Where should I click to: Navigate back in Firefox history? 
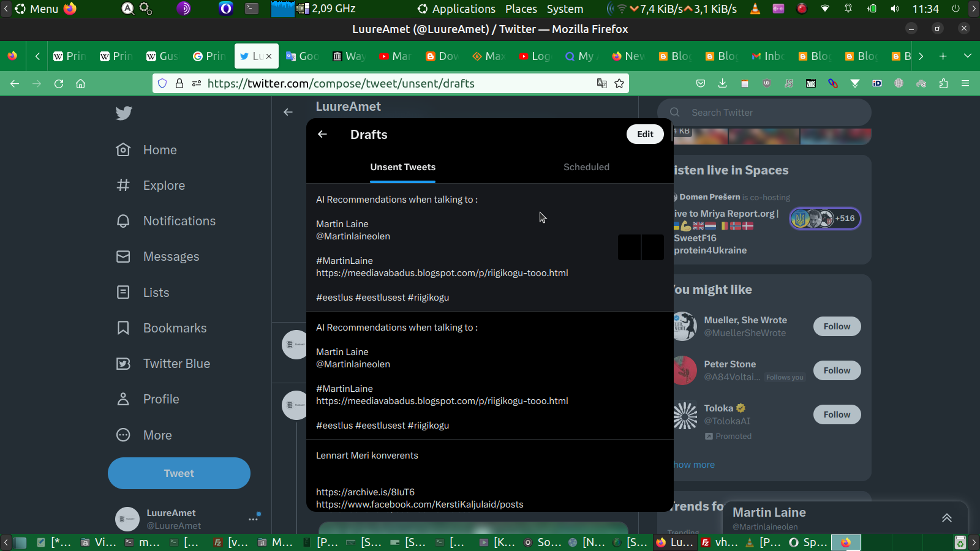[15, 83]
